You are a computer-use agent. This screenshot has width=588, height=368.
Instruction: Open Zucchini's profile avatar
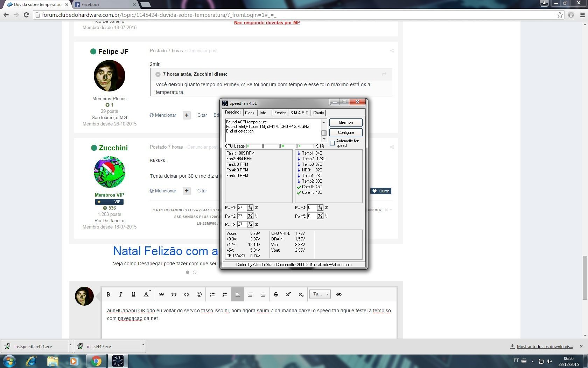110,172
